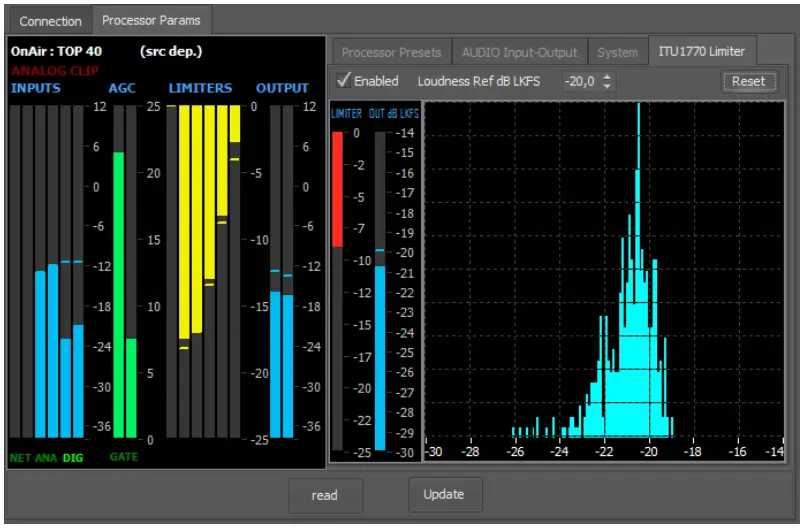
Task: Click the NET input source indicator
Action: [20, 458]
